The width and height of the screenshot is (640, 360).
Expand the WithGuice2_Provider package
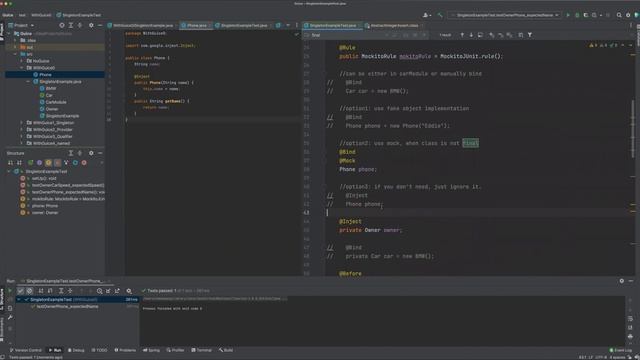coord(22,130)
